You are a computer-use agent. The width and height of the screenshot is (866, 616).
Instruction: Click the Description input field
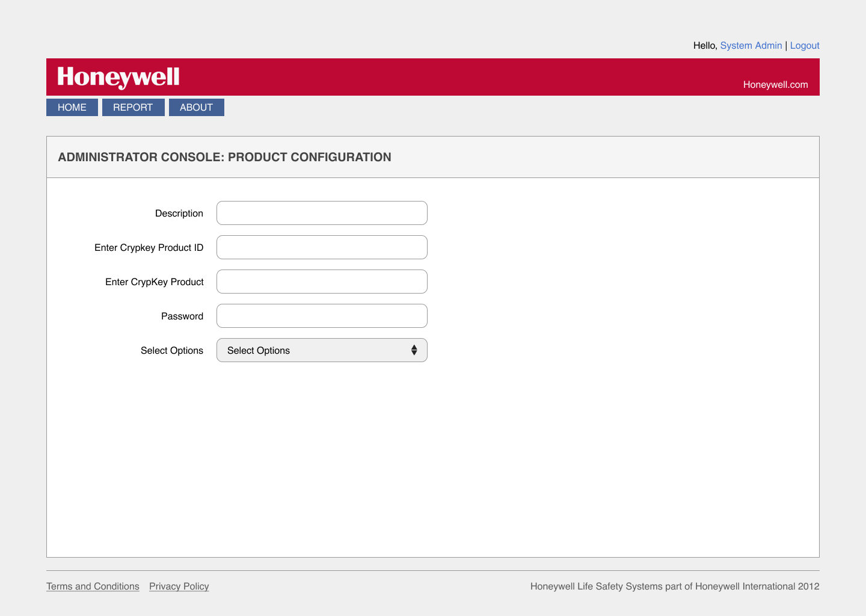[322, 213]
